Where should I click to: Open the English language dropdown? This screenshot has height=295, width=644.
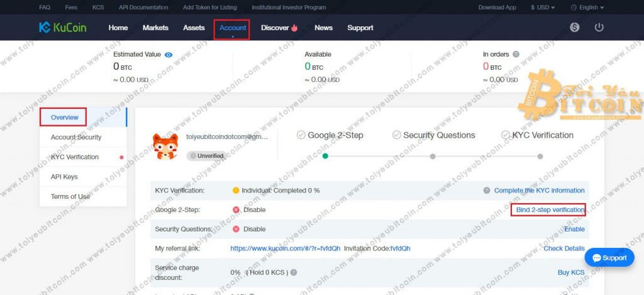587,8
